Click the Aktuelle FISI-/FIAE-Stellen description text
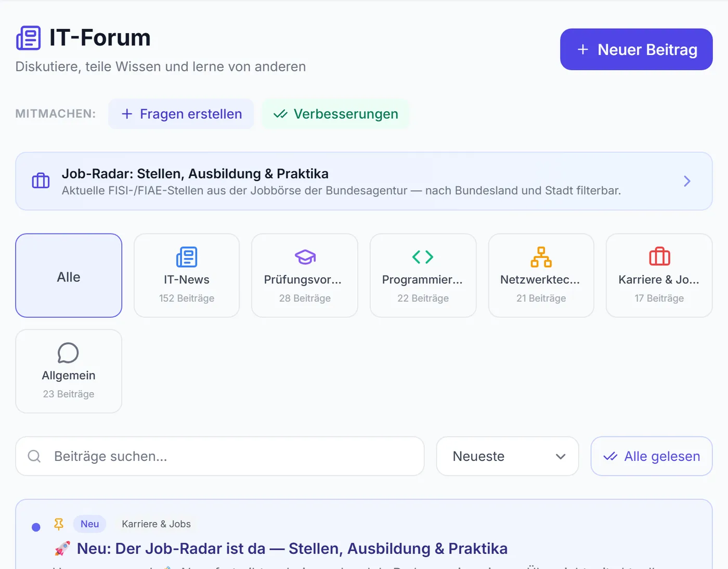Viewport: 728px width, 569px height. (x=341, y=190)
